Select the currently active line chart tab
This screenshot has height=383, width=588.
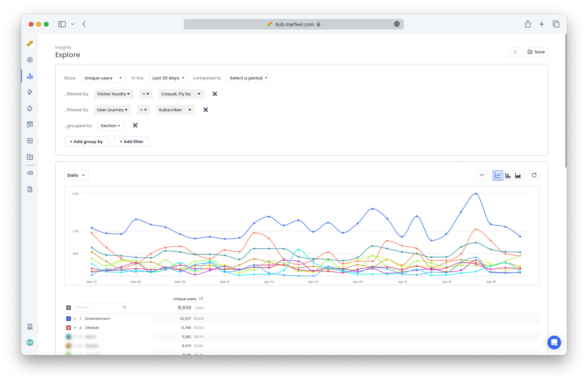click(x=498, y=175)
